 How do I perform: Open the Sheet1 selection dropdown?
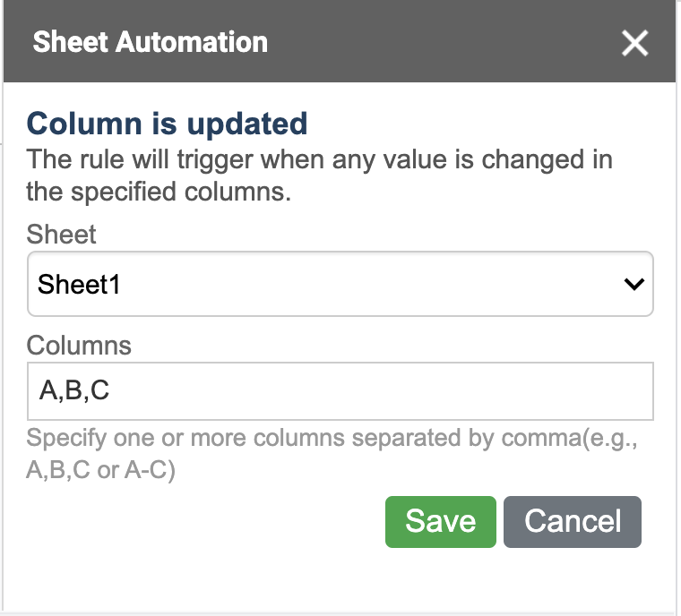340,284
